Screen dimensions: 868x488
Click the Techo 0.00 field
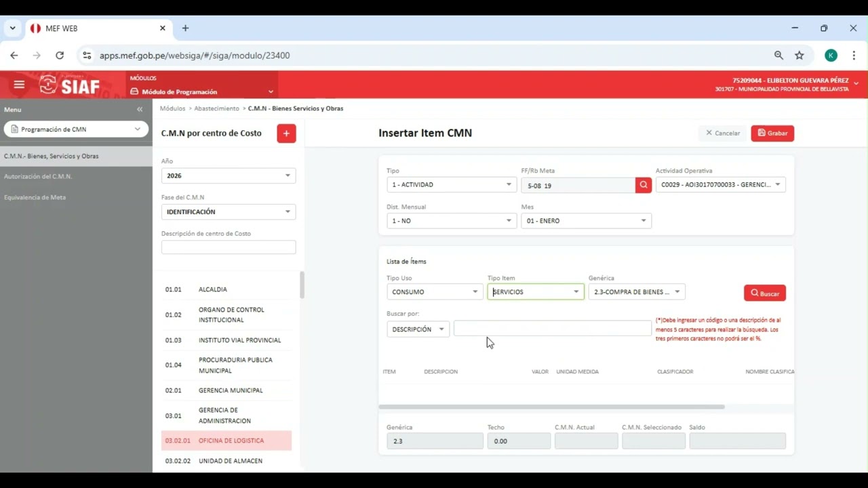tap(519, 441)
